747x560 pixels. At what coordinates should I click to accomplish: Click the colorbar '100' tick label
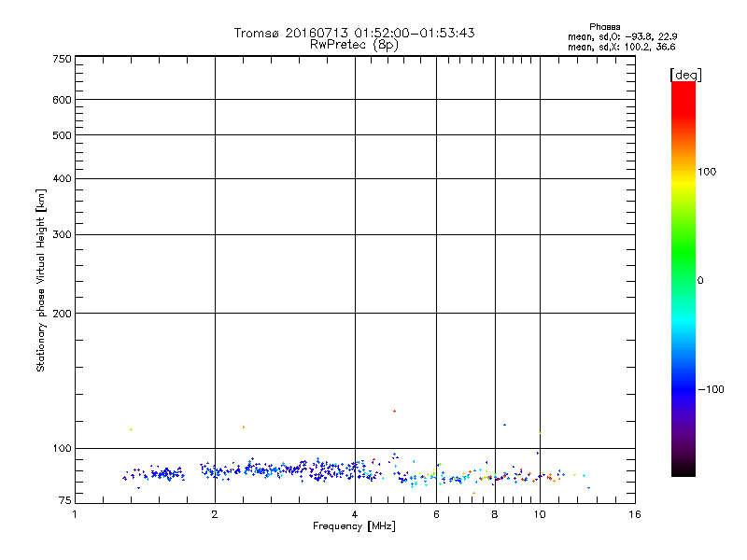[707, 172]
